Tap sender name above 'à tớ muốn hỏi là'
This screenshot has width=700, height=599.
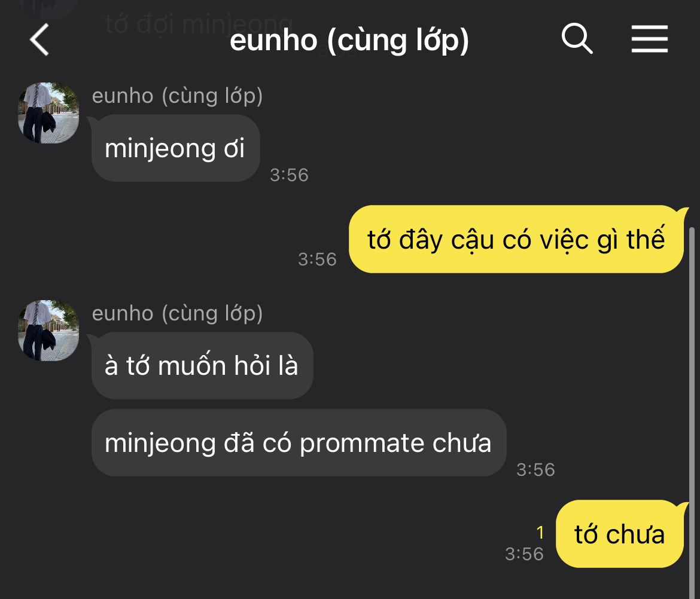coord(177,314)
